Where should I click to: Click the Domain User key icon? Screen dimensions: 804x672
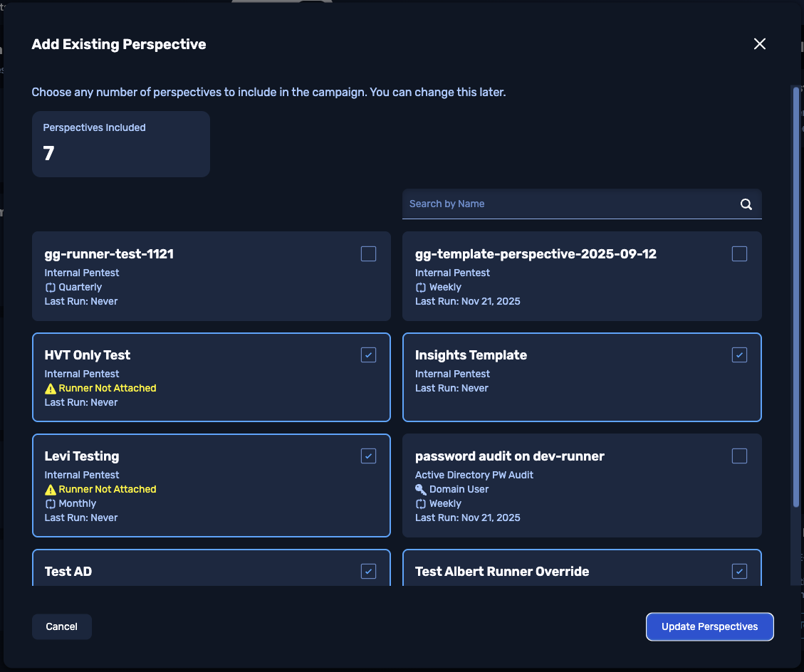tap(421, 490)
